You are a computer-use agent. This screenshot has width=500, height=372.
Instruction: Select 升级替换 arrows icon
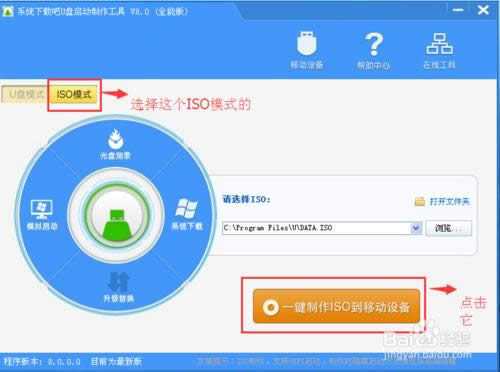pos(118,282)
